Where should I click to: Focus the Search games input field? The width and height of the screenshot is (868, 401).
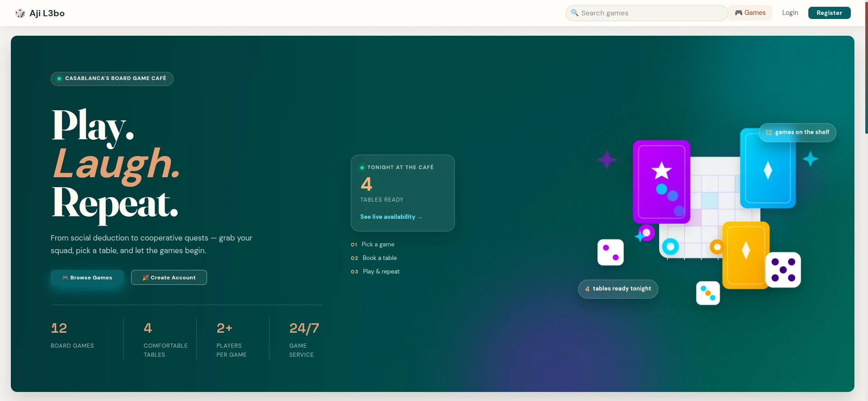click(x=646, y=13)
